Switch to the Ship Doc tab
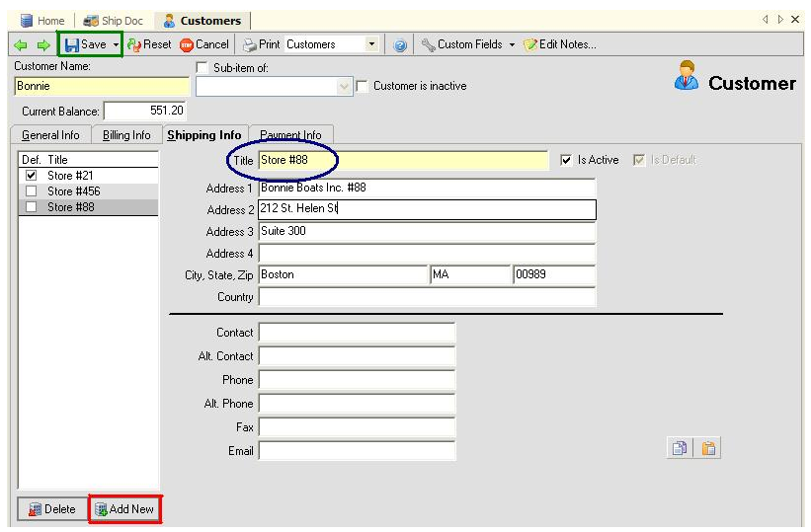The height and width of the screenshot is (532, 811). [x=114, y=21]
